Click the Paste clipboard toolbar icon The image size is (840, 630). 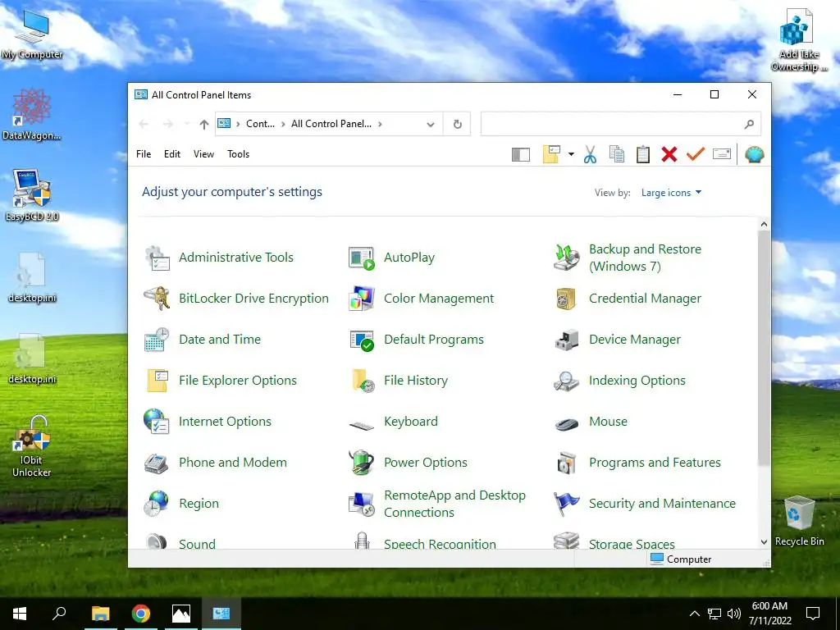click(x=643, y=155)
